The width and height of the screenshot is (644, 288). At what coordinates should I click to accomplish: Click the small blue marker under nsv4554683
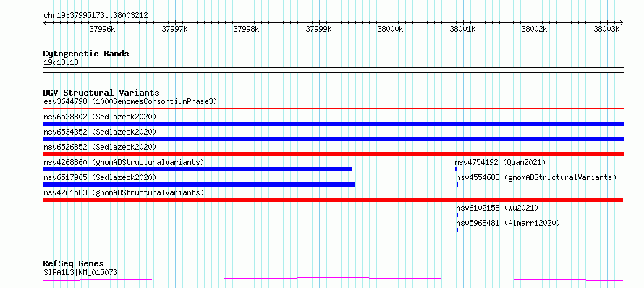click(x=457, y=185)
